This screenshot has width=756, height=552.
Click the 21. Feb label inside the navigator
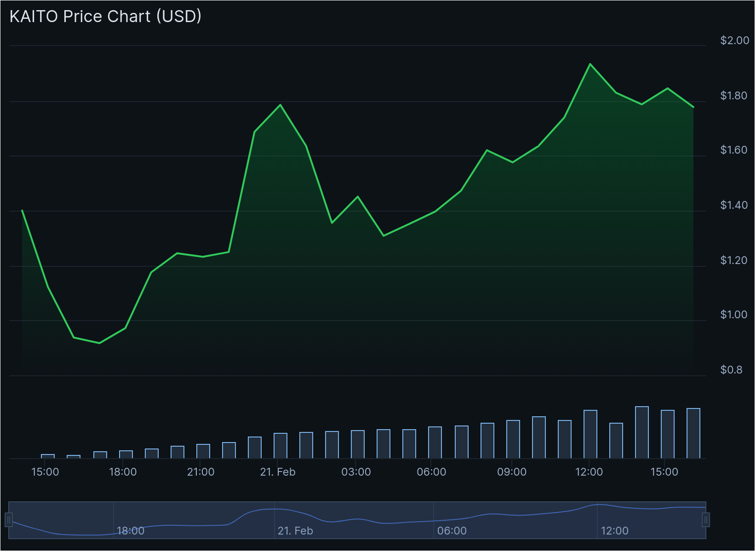coord(295,531)
